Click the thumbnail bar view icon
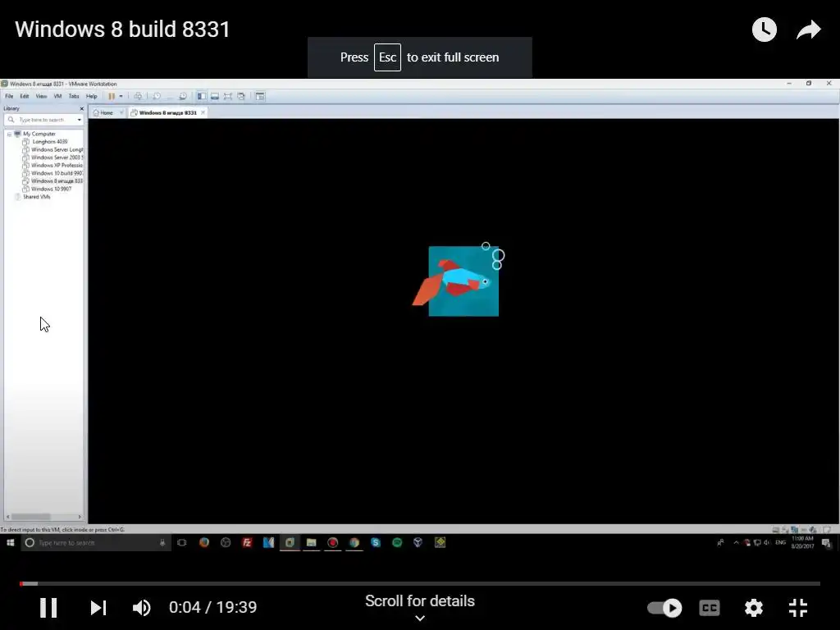The image size is (840, 630). pyautogui.click(x=214, y=97)
